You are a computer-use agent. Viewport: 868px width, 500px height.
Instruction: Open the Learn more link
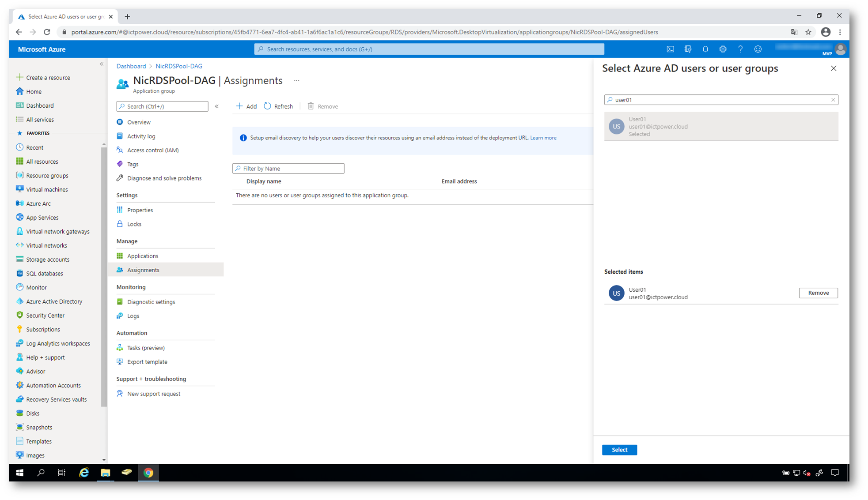point(543,138)
